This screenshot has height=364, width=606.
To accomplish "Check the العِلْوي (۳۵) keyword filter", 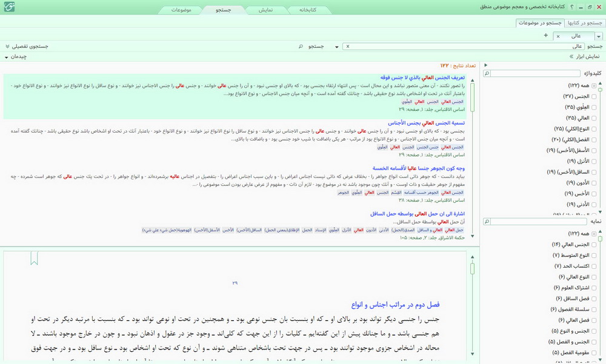I will 594,107.
